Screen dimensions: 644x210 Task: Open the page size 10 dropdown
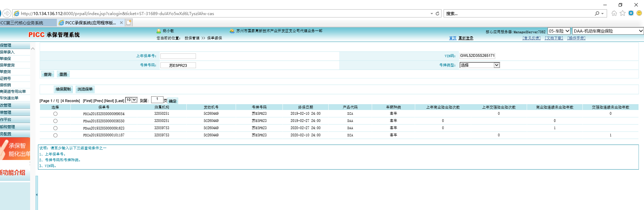click(131, 100)
